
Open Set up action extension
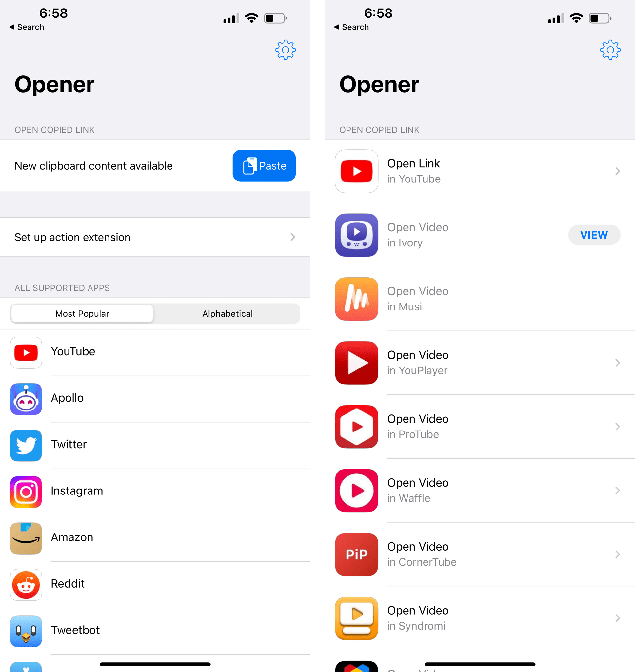coord(153,237)
